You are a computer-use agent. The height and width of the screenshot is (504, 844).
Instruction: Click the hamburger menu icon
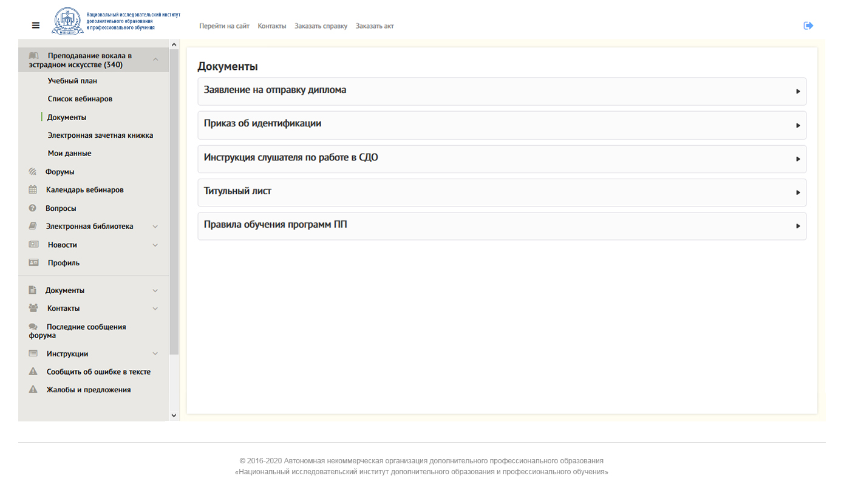click(36, 26)
